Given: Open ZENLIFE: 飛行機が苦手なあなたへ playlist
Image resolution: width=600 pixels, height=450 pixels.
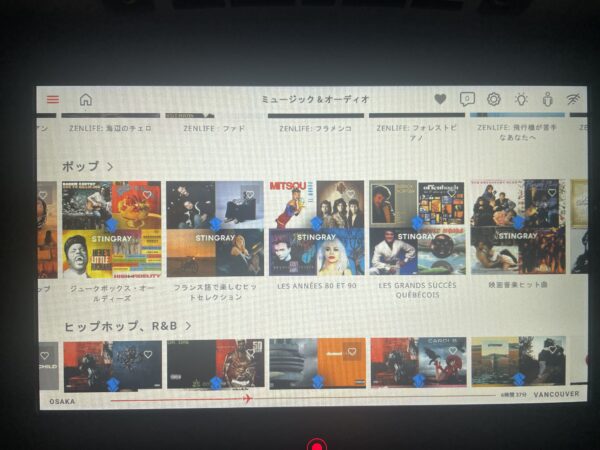Looking at the screenshot, I should 517,132.
